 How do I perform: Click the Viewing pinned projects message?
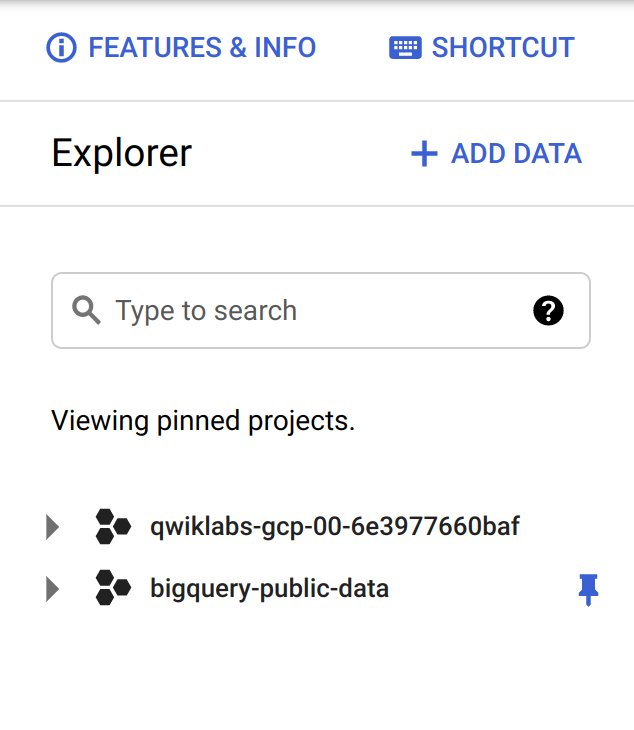pyautogui.click(x=203, y=421)
